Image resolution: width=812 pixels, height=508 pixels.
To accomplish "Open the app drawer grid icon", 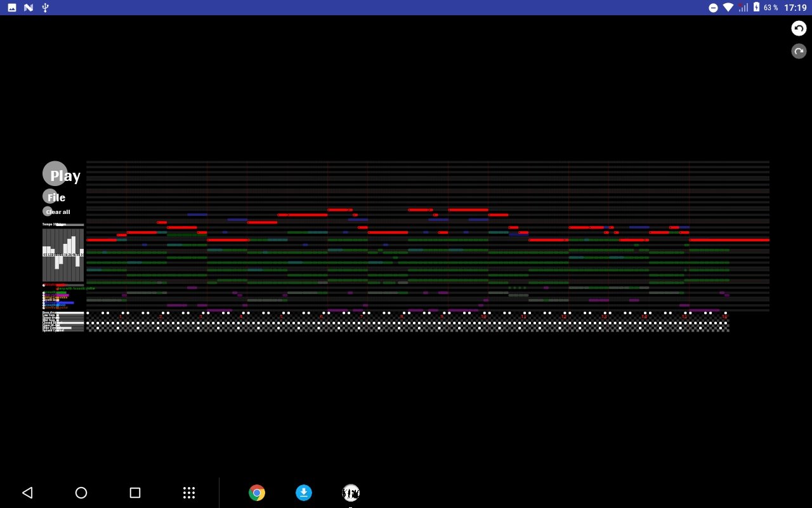I will coord(188,493).
